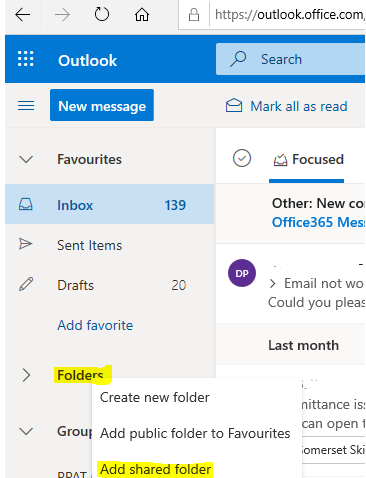Collapse the Favourites section chevron
Image resolution: width=366 pixels, height=478 pixels.
26,159
